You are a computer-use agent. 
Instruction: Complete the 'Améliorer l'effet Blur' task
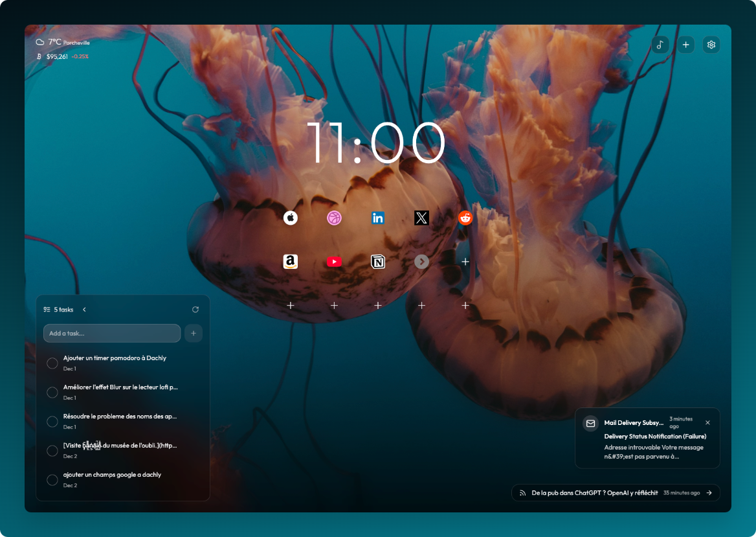pos(52,392)
